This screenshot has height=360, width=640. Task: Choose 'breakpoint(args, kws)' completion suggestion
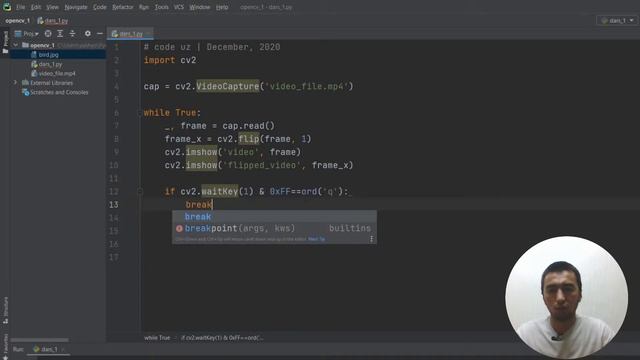pos(274,228)
